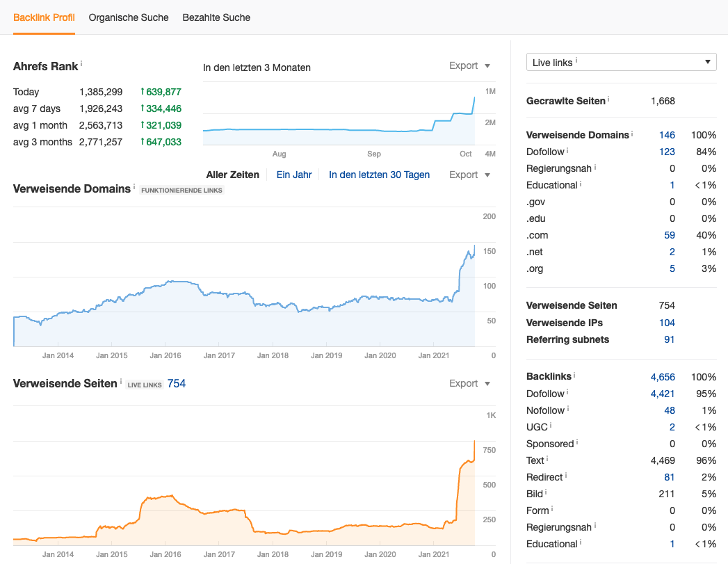This screenshot has height=564, width=728.
Task: Click info icon next to Sponsored
Action: 577,442
